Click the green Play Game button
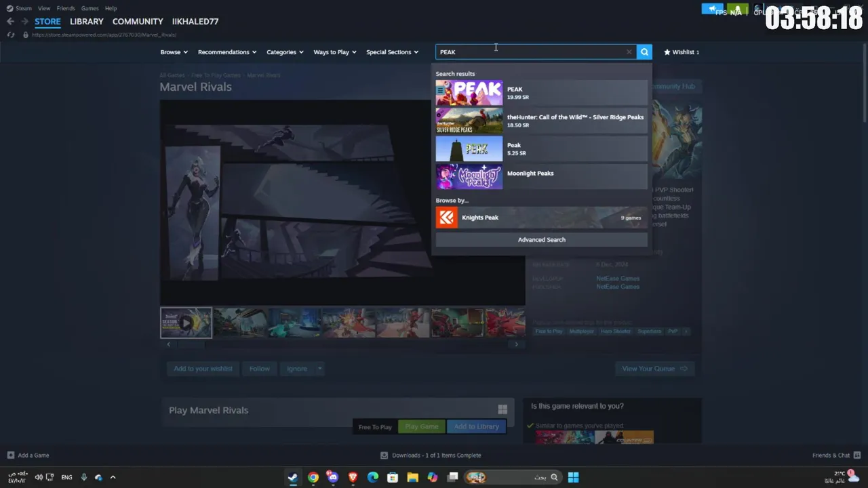The height and width of the screenshot is (488, 868). tap(422, 426)
